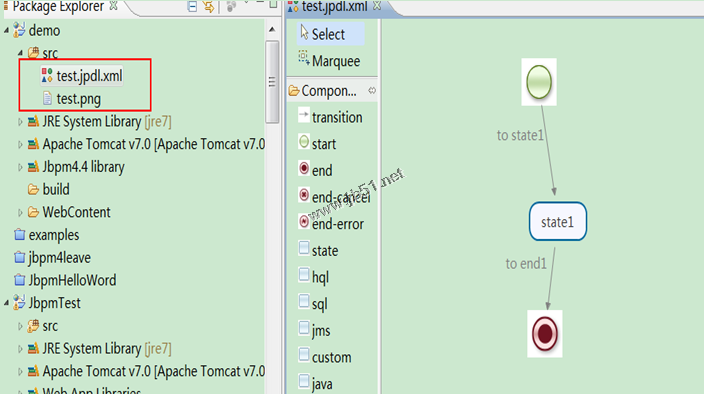Collapse the demo src folder
Image resolution: width=704 pixels, height=394 pixels.
pyautogui.click(x=20, y=53)
